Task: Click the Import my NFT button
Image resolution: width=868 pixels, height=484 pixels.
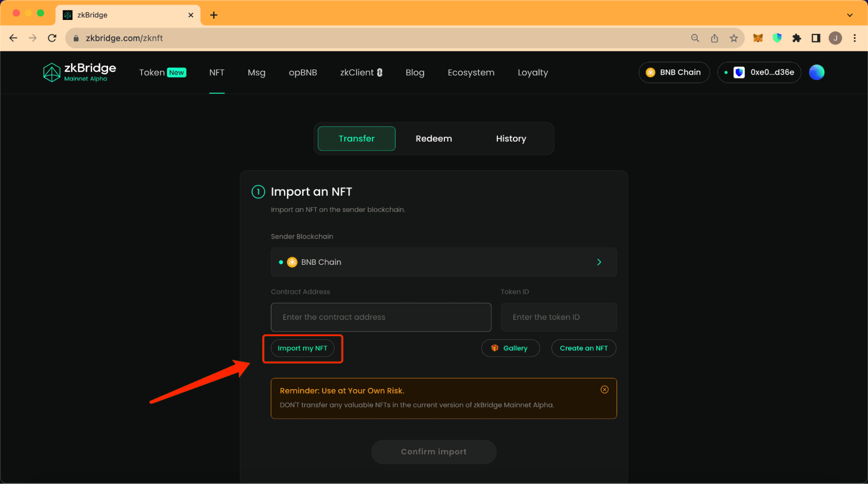Action: [302, 348]
